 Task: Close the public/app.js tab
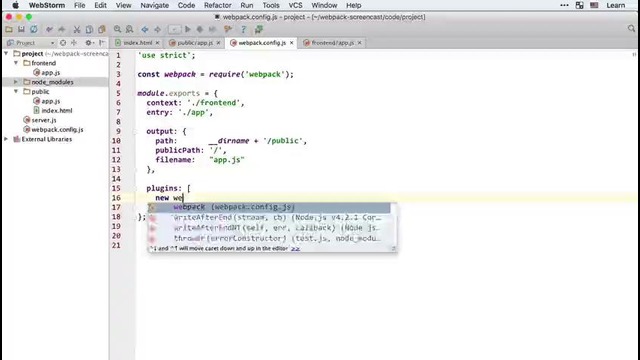218,43
